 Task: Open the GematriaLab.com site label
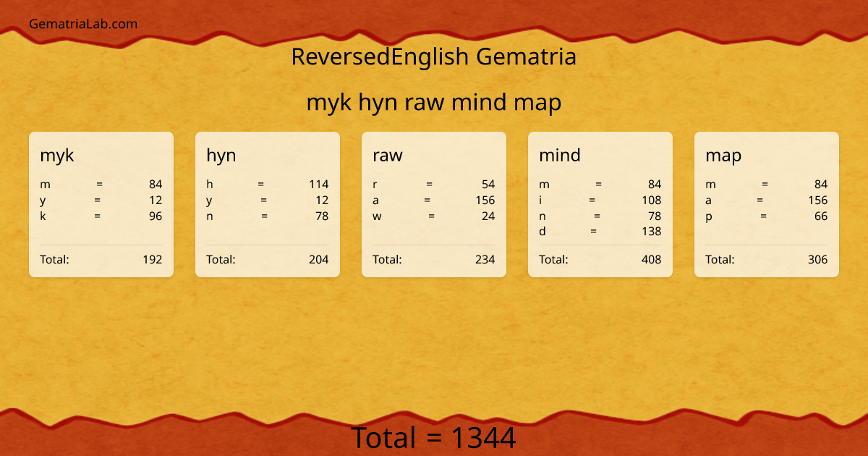(x=83, y=24)
